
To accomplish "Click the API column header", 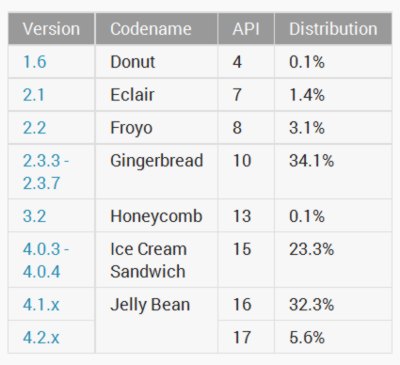I will (x=246, y=29).
